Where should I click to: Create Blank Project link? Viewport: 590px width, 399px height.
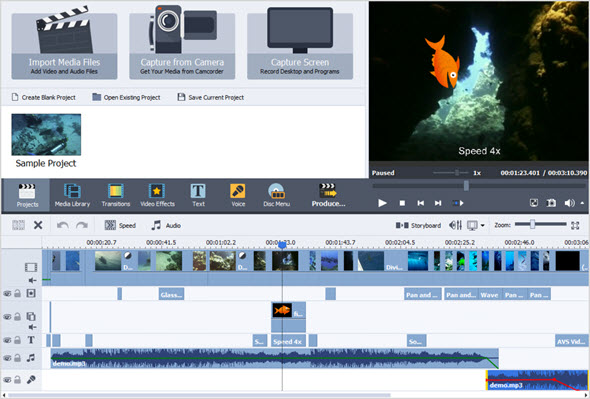point(44,97)
